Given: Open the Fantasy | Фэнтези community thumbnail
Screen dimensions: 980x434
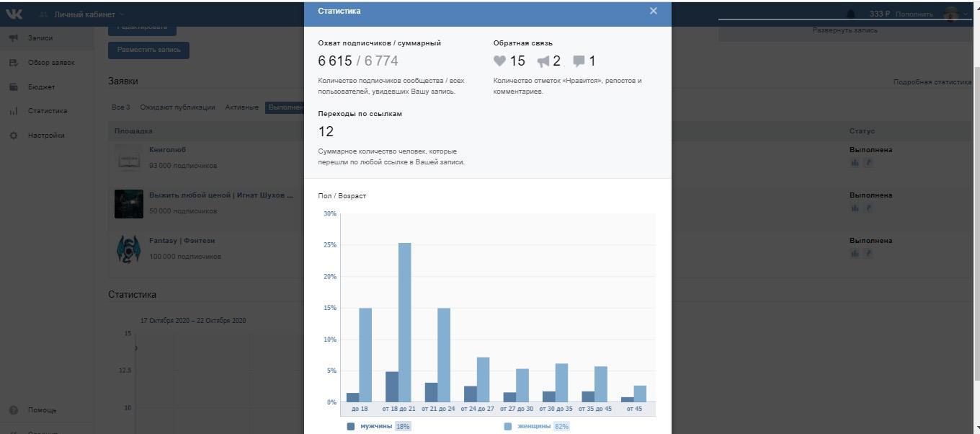Looking at the screenshot, I should coord(128,249).
